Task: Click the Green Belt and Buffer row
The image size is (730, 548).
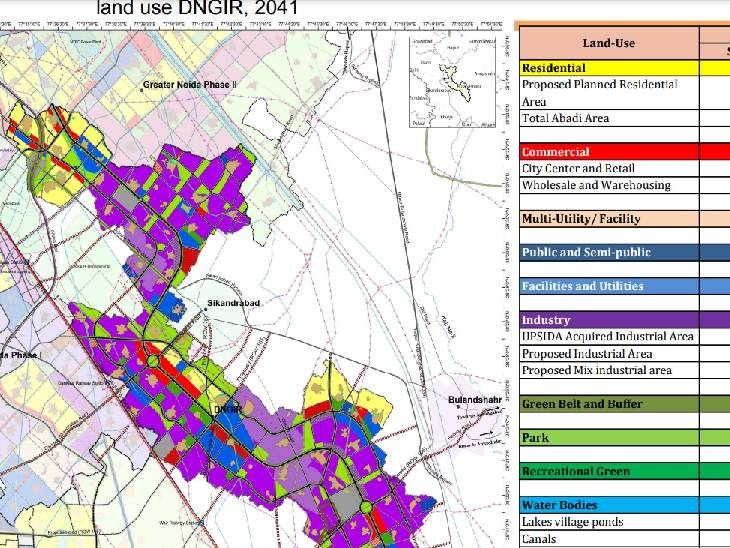Action: click(x=608, y=404)
